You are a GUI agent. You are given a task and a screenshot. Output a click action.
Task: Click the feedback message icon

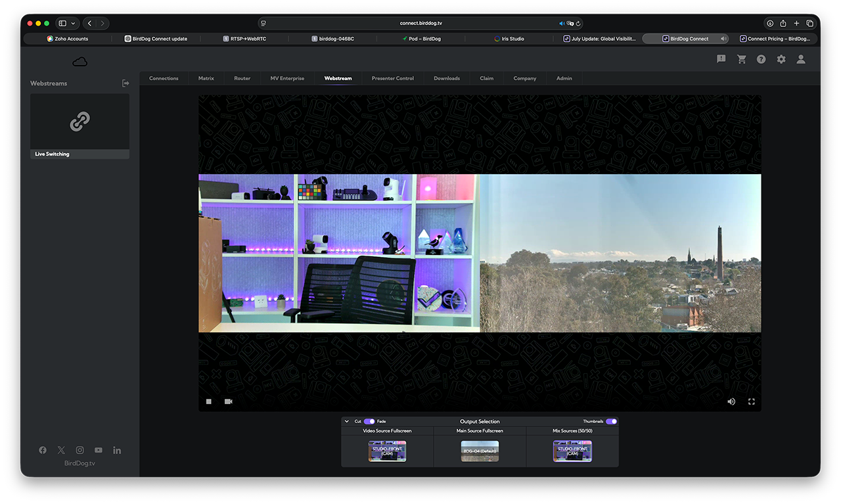[721, 59]
